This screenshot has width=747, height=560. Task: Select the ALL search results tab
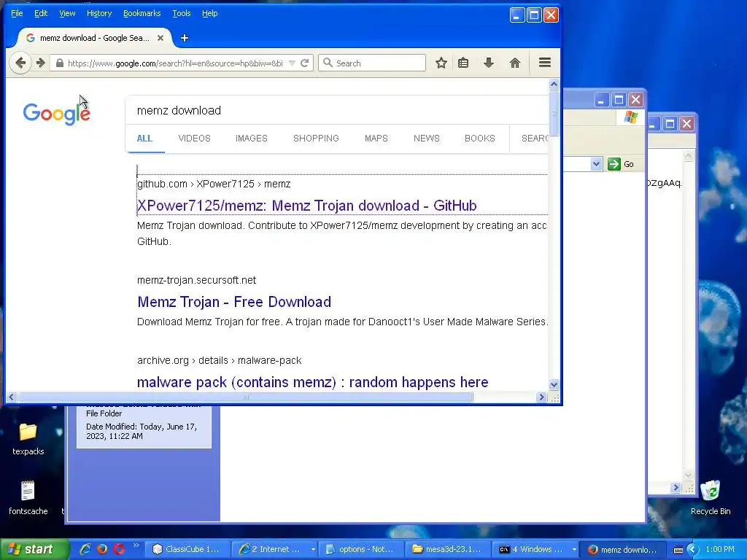point(145,139)
